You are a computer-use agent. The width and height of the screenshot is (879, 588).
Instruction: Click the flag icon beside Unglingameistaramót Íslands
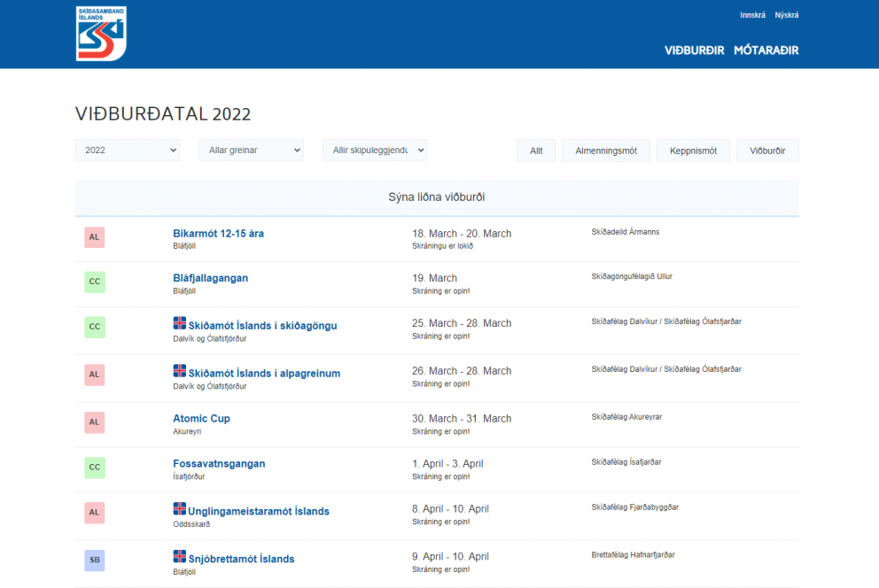(179, 509)
